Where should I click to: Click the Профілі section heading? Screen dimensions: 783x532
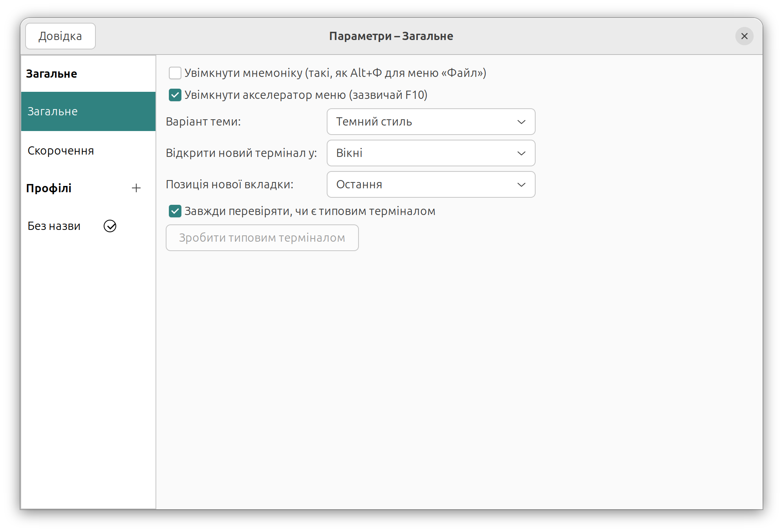tap(49, 188)
